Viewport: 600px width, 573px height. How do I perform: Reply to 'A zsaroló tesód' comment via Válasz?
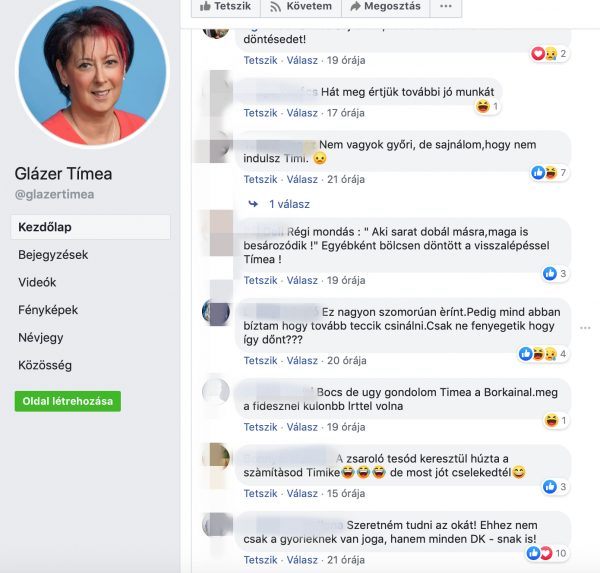[x=302, y=493]
